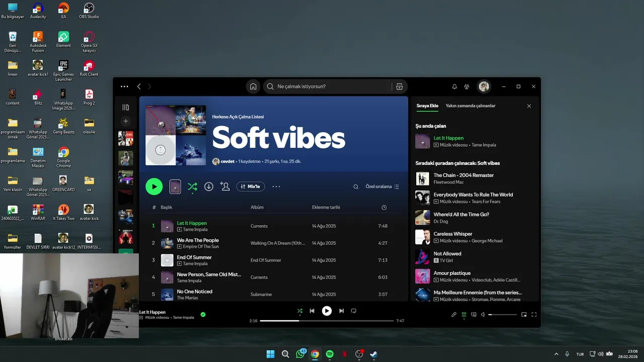Search within the playlist
Viewport: 644px width, 362px height.
click(x=356, y=187)
